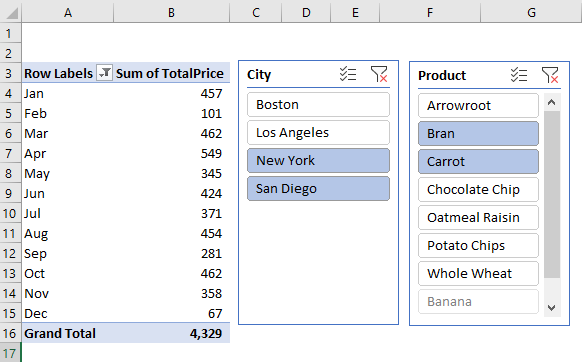Select row 16 header
The image size is (582, 362).
pyautogui.click(x=10, y=333)
